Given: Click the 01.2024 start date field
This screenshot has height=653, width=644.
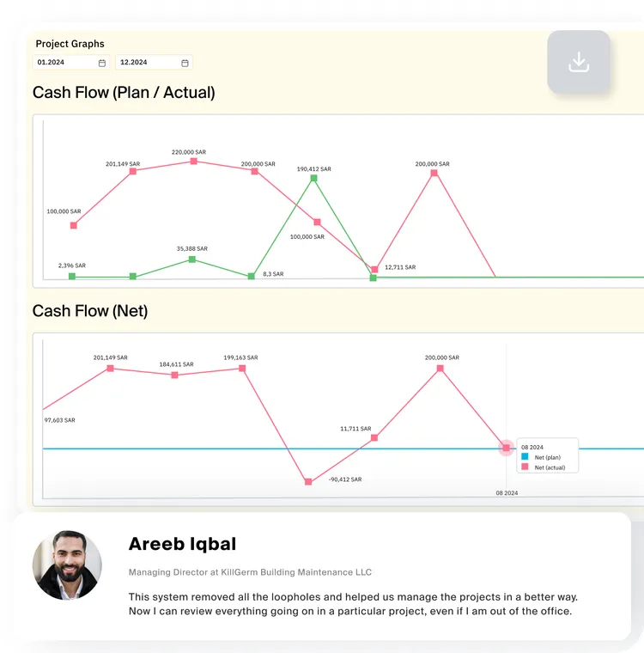Looking at the screenshot, I should coord(70,63).
